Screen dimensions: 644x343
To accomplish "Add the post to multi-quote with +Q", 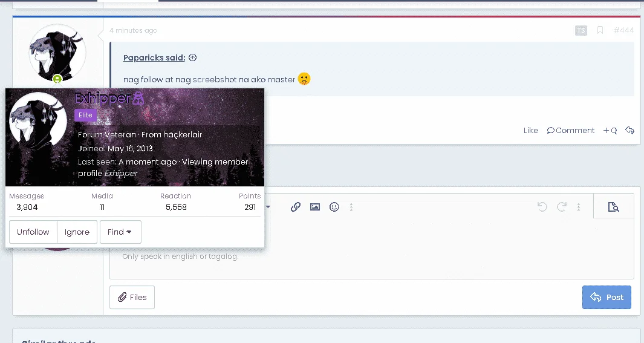I will click(610, 130).
